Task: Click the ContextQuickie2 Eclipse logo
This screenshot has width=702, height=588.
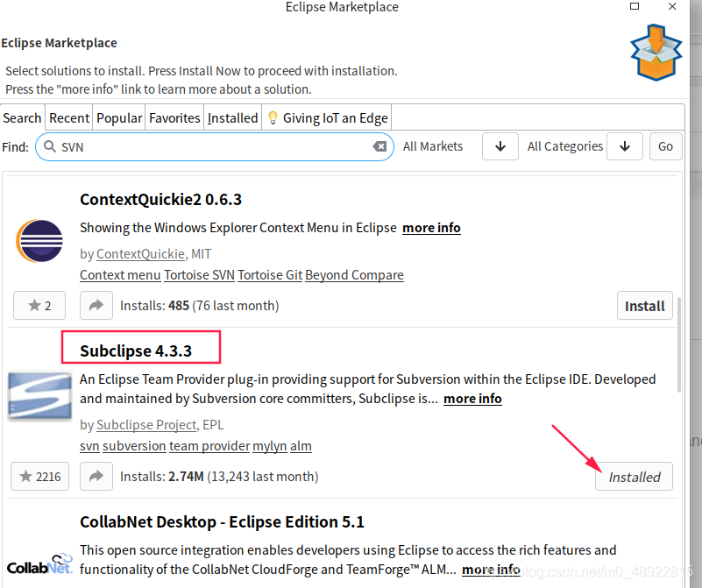Action: (x=39, y=241)
